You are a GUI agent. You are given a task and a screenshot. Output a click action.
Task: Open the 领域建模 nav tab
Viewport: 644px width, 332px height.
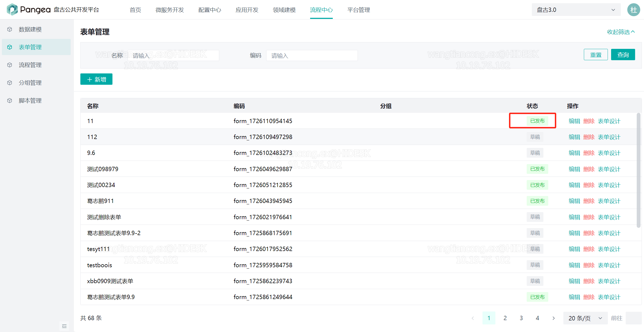(284, 10)
